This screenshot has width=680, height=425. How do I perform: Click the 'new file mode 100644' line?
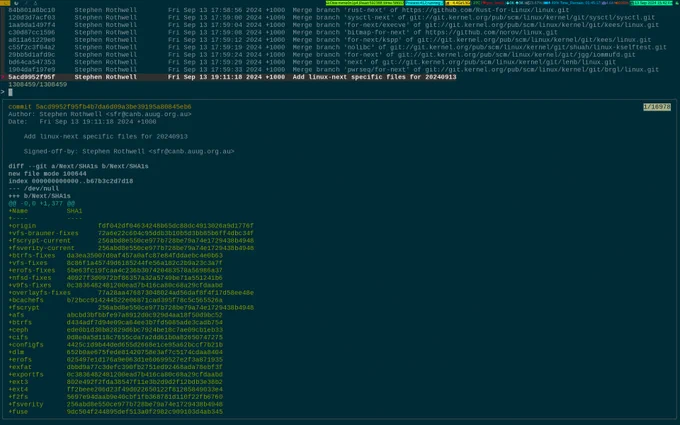click(x=47, y=173)
